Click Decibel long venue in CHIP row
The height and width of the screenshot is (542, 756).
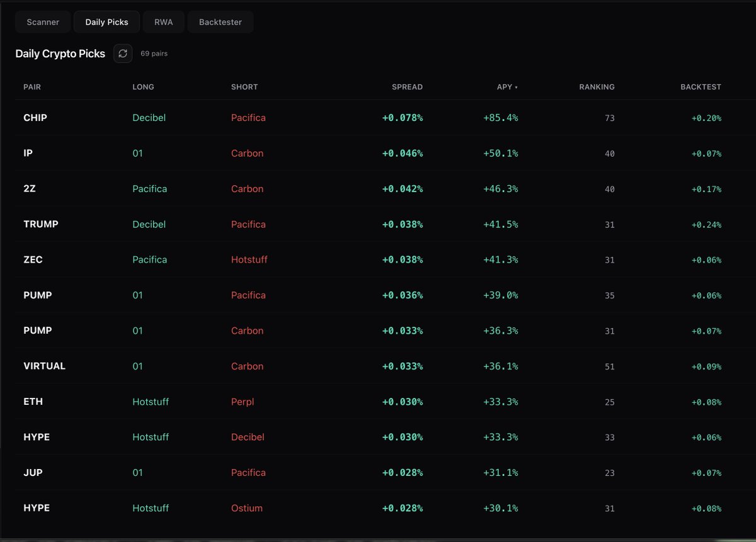click(x=149, y=118)
